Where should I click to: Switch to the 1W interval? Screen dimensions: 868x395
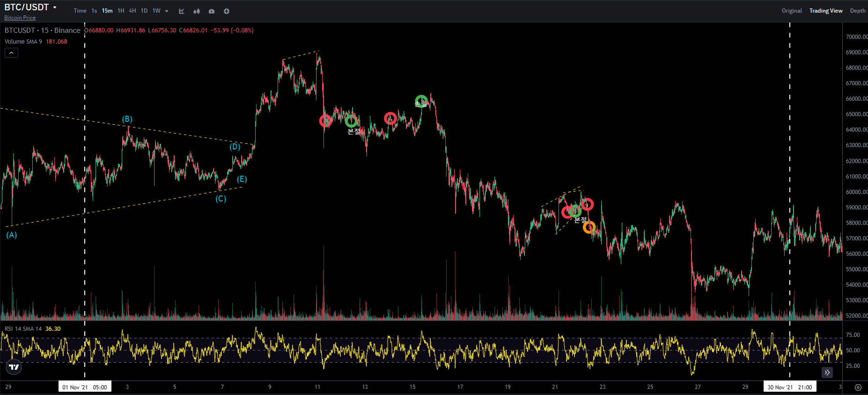click(156, 11)
